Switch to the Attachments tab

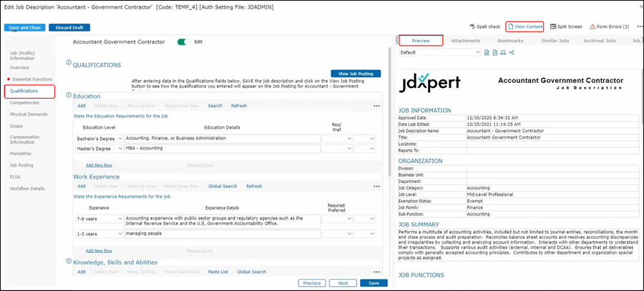(466, 41)
